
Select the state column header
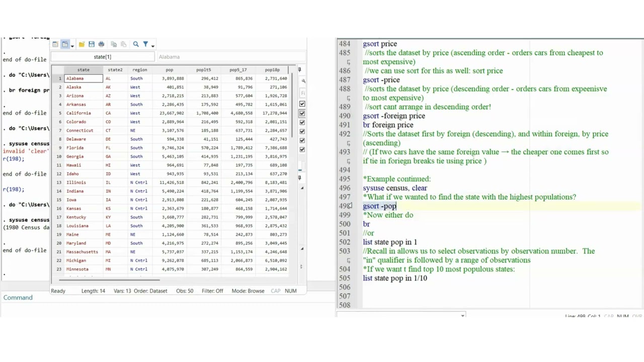click(84, 70)
